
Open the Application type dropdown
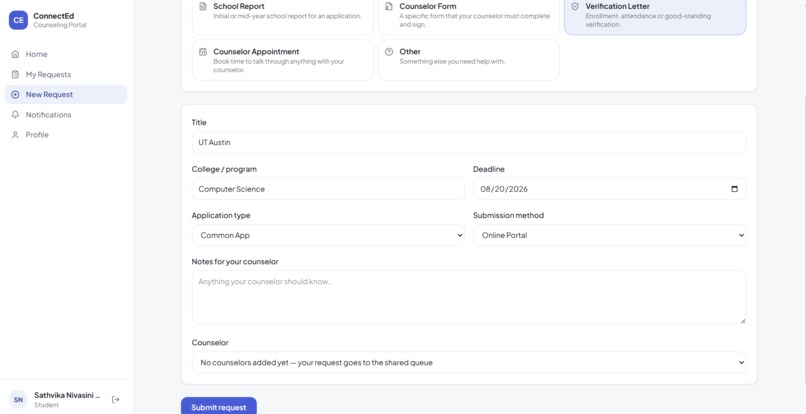point(328,235)
